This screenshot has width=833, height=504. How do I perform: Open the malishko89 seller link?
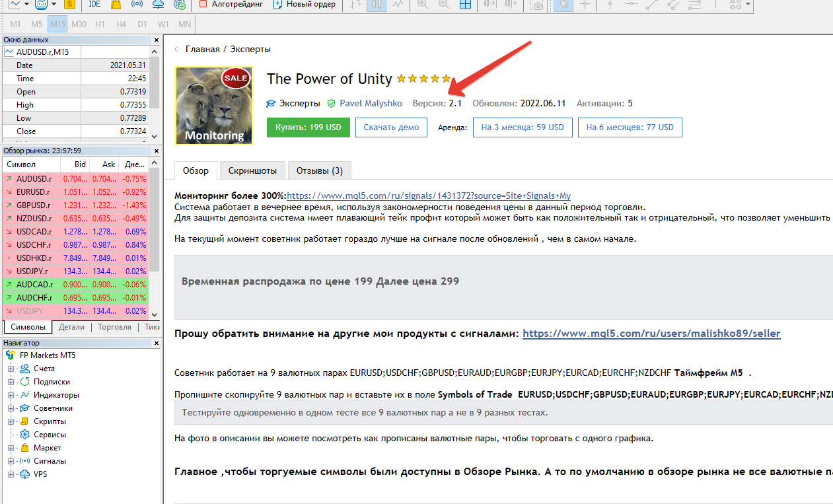point(651,334)
